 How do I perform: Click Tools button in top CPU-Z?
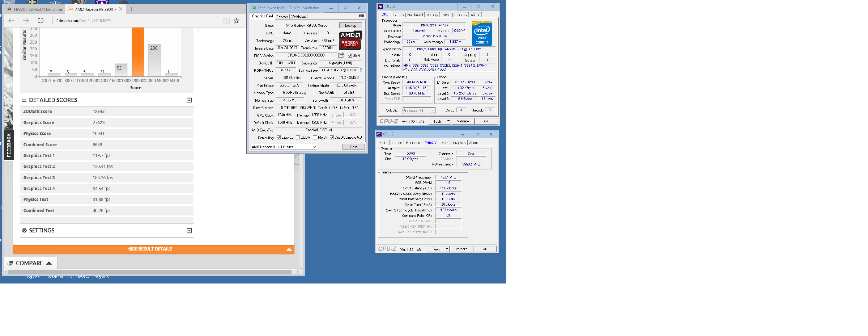coord(438,121)
